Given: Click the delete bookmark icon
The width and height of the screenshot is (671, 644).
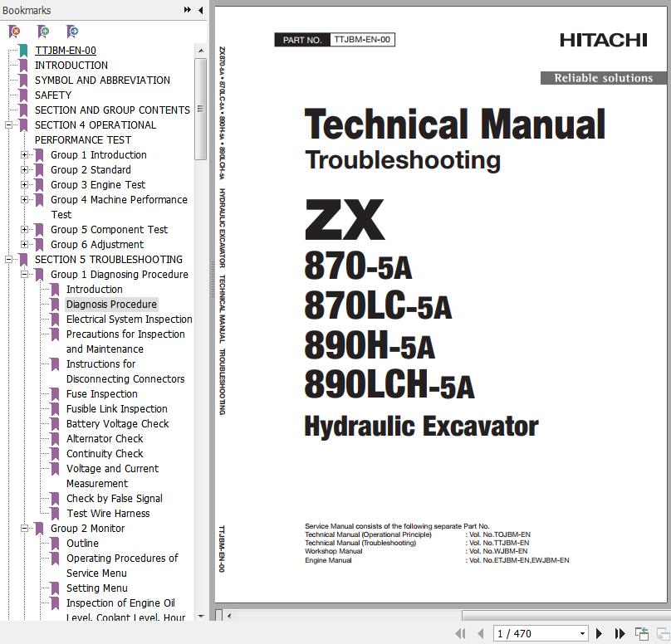Looking at the screenshot, I should (x=14, y=32).
